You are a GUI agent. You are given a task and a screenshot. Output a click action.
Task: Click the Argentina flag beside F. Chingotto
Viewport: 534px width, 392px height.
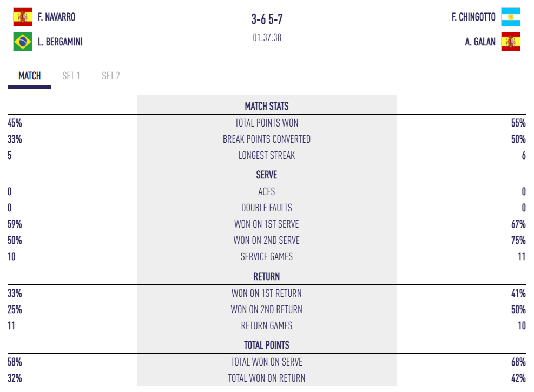coord(511,17)
